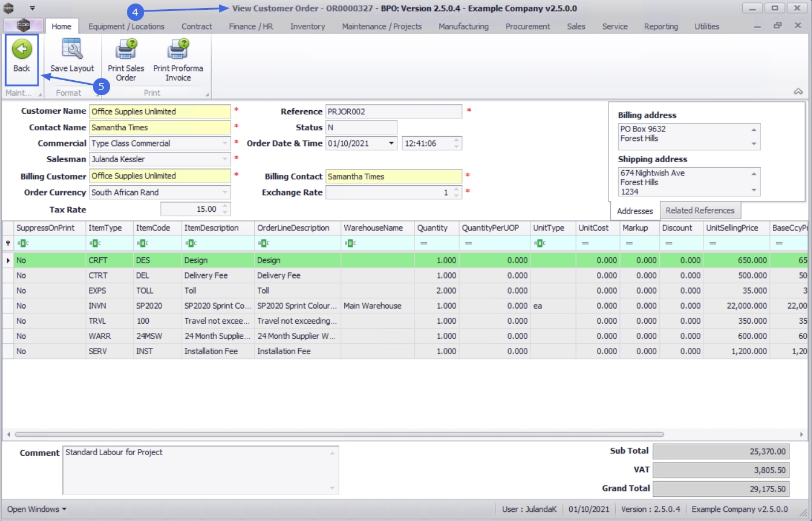The width and height of the screenshot is (812, 521).
Task: Click the Billing address scroll down arrow
Action: pyautogui.click(x=754, y=144)
